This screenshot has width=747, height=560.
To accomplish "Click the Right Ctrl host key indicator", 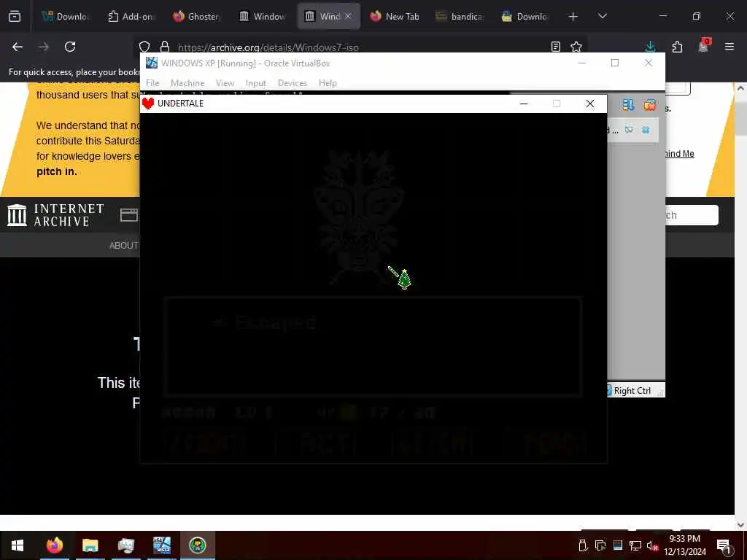I will click(632, 391).
